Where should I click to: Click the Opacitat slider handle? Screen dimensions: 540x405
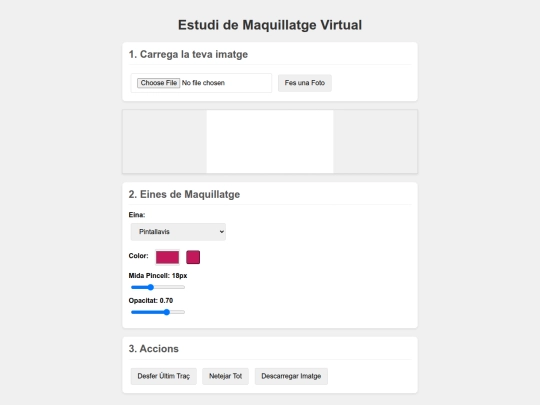click(167, 312)
